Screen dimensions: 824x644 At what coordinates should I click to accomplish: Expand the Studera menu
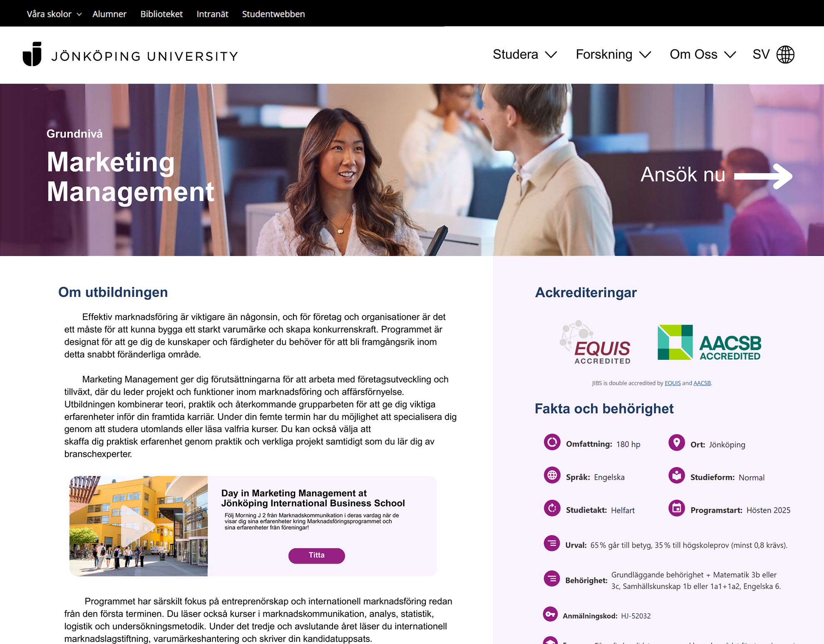pyautogui.click(x=525, y=55)
